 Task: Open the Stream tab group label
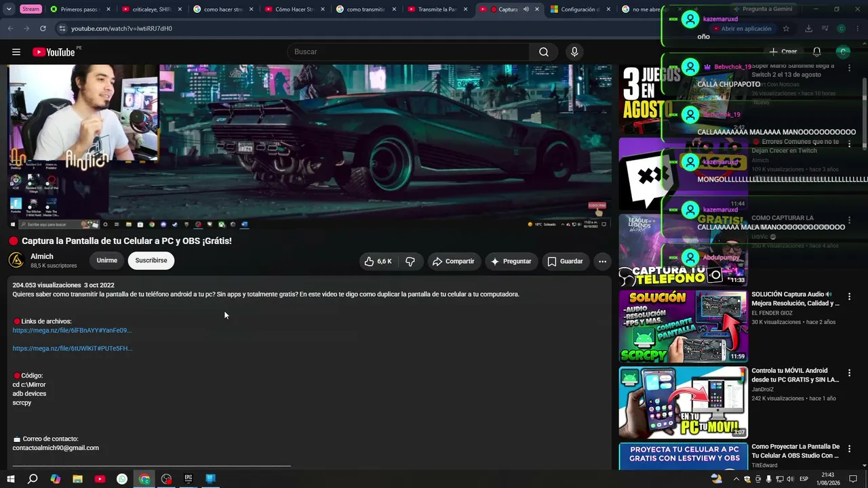coord(31,9)
